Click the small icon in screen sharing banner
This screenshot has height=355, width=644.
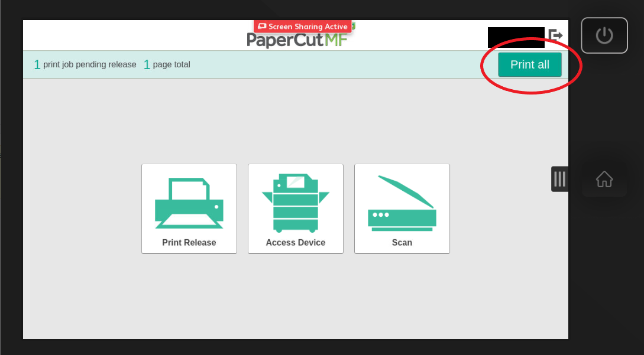[261, 27]
